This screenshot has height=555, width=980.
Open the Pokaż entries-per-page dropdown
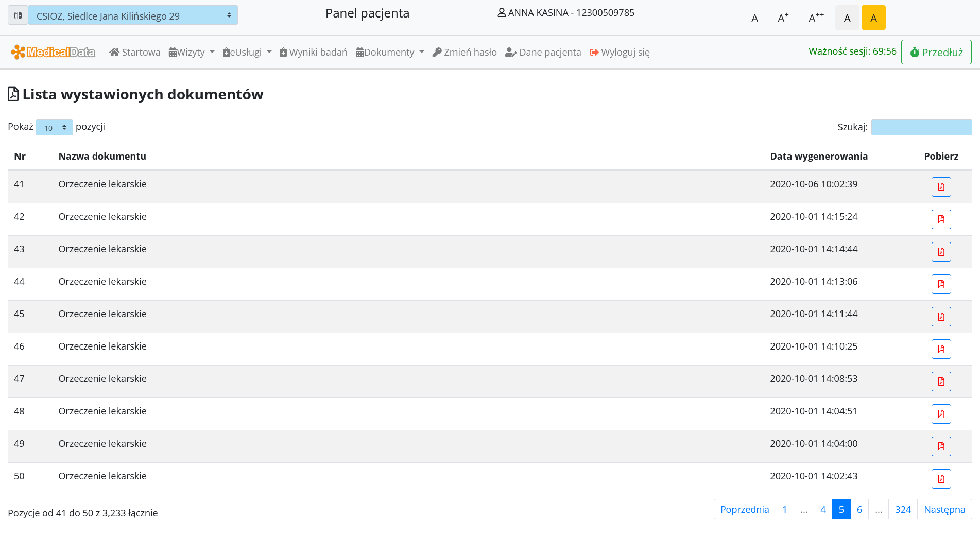[54, 128]
